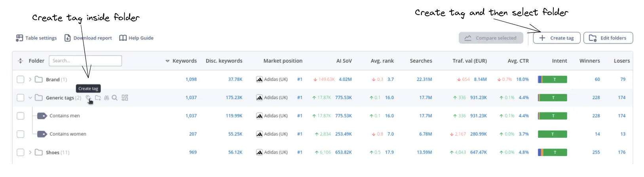Click the Contains women tag icon

[x=42, y=134]
